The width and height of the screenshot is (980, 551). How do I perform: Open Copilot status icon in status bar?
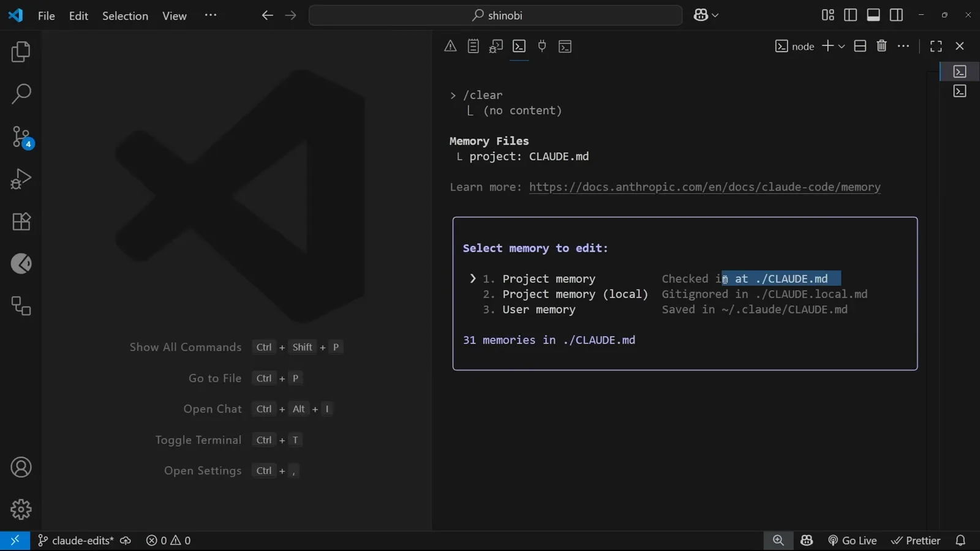coord(807,541)
